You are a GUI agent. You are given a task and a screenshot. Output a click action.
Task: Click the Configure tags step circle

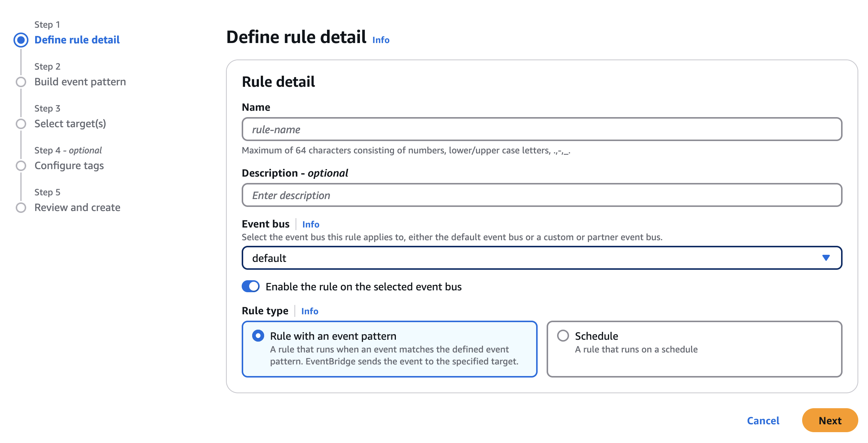pos(21,165)
